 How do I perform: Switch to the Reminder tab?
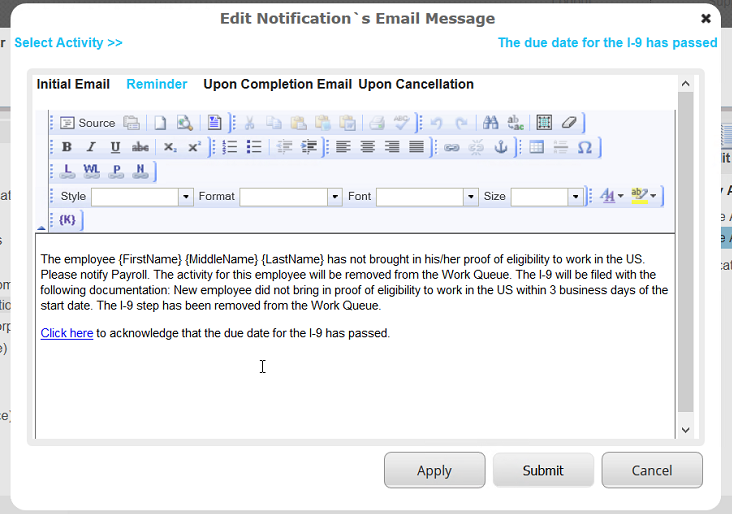(x=157, y=84)
